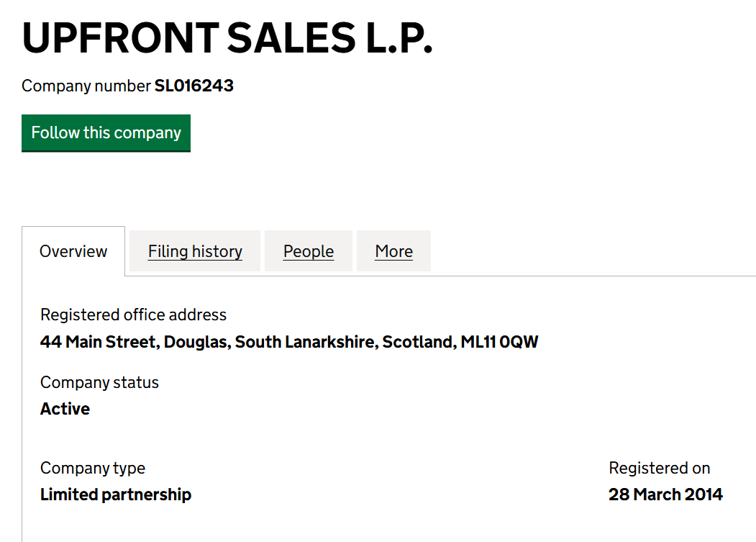Viewport: 756px width, 542px height.
Task: Click the Company type label
Action: 93,468
